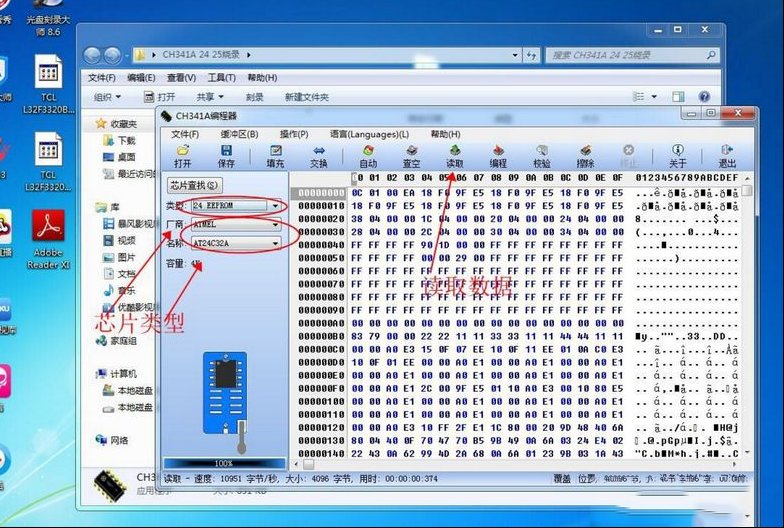This screenshot has height=528, width=784.
Task: Open 光盘刻录大师 8.6 desktop shortcut
Action: (48, 18)
